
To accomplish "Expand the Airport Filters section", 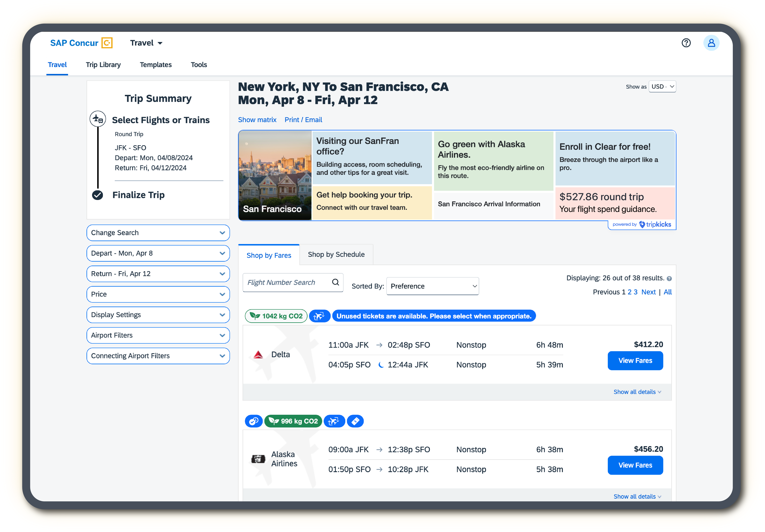I will (x=158, y=335).
